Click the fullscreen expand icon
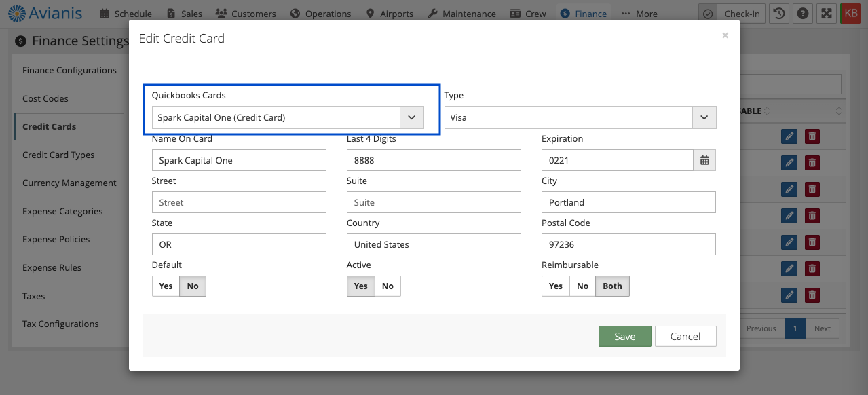Screen dimensions: 868x395 coord(825,14)
